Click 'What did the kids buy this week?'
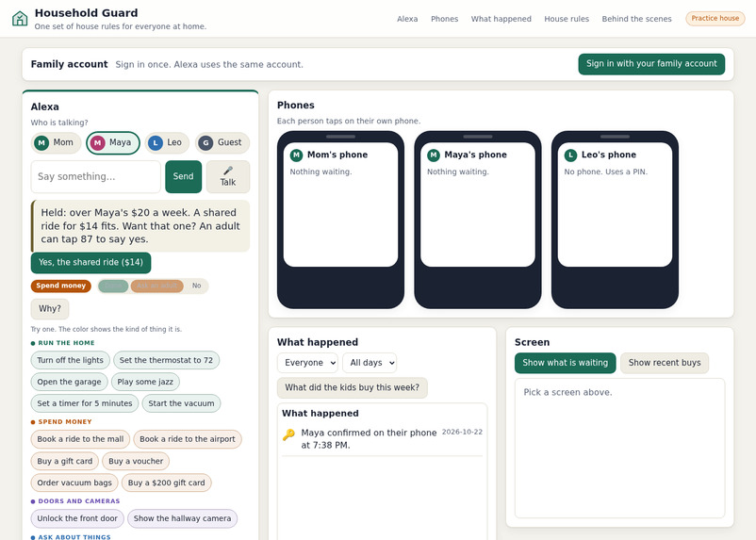The width and height of the screenshot is (756, 540). 352,387
